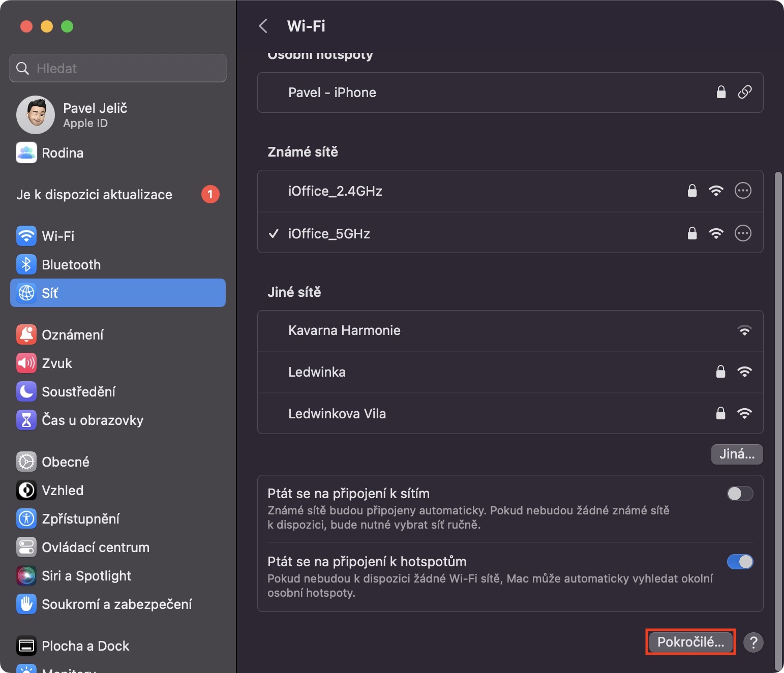784x673 pixels.
Task: Click the help question mark button
Action: pyautogui.click(x=753, y=642)
